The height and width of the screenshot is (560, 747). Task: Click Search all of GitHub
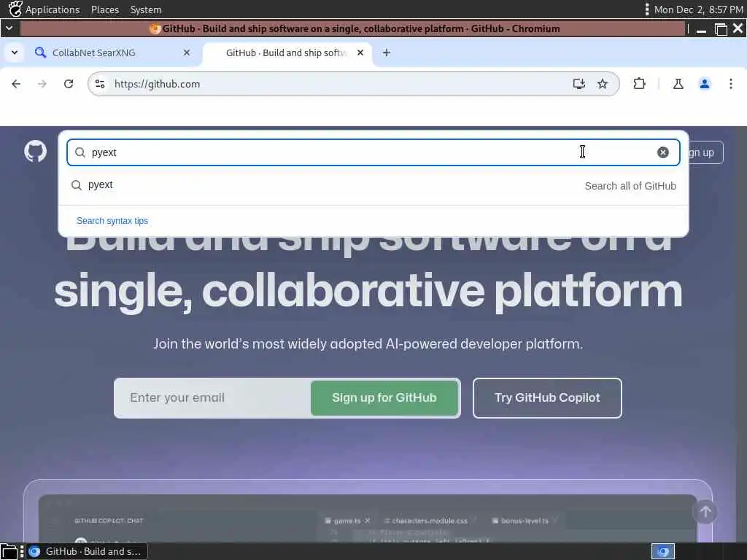tap(630, 186)
